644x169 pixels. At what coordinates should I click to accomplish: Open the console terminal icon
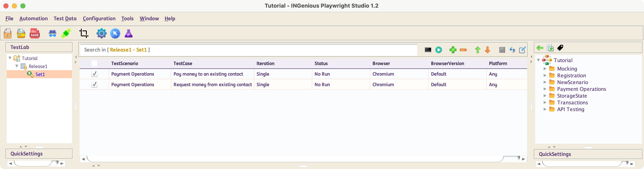428,50
